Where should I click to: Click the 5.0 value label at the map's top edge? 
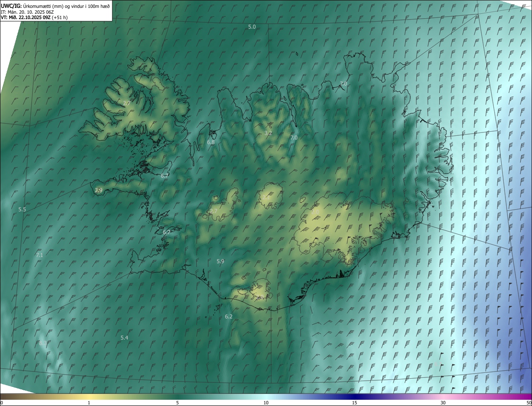pos(252,27)
